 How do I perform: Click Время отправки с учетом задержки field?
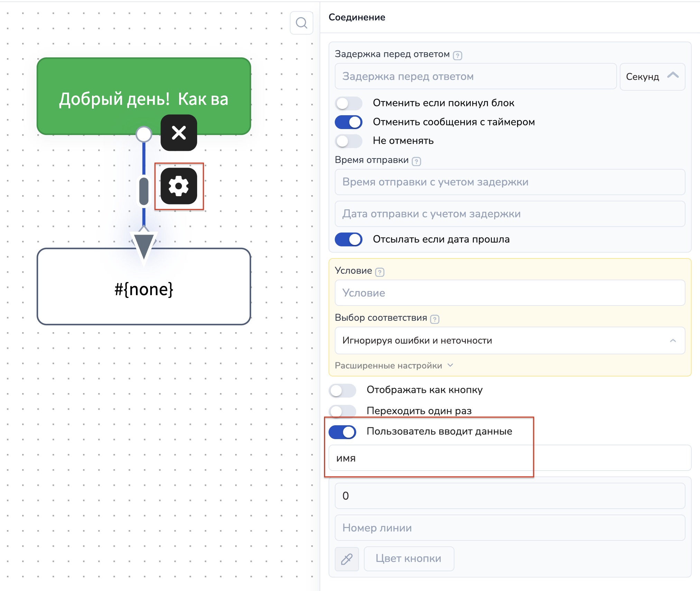point(510,182)
